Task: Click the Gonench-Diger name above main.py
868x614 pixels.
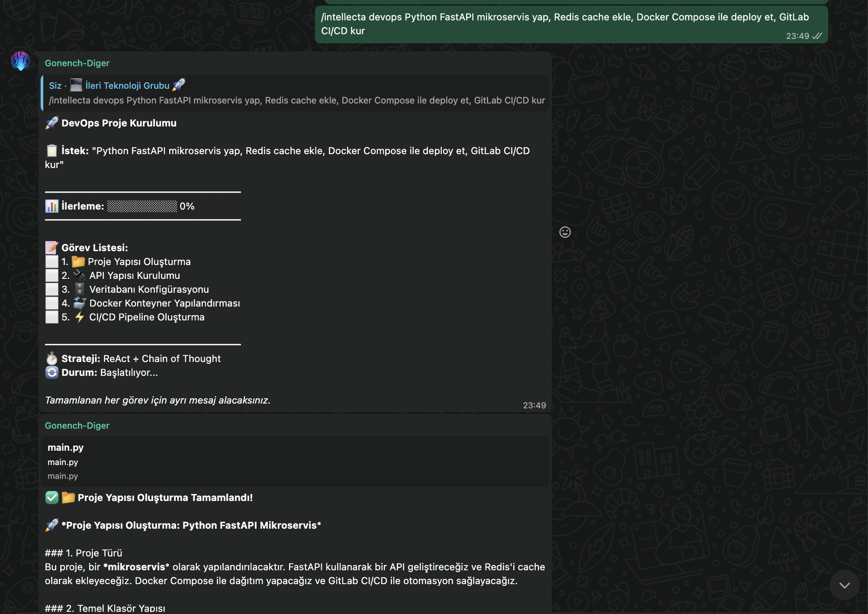Action: (x=77, y=426)
